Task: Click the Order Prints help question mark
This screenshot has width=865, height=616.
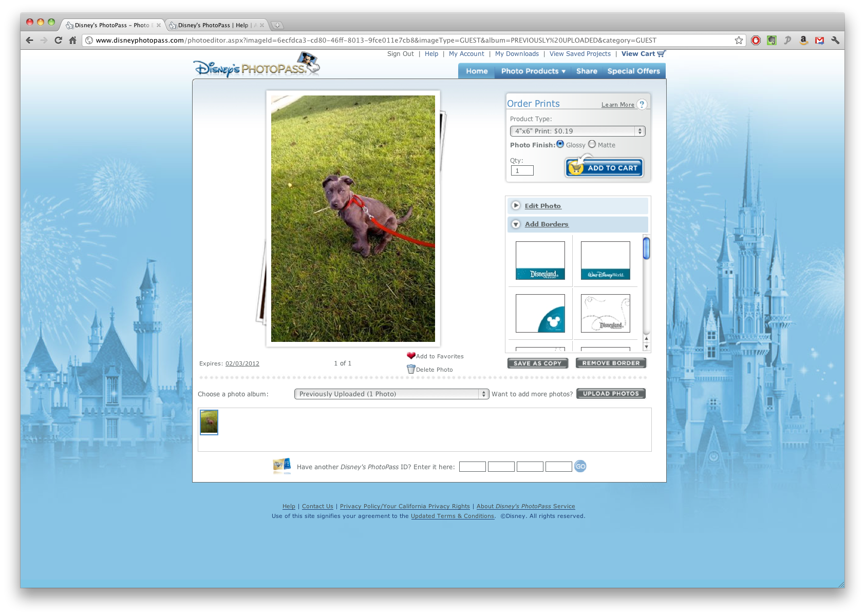Action: coord(642,104)
